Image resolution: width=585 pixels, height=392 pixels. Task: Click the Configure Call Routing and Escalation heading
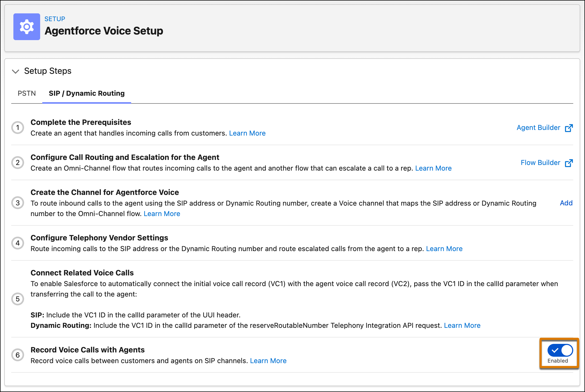pyautogui.click(x=125, y=157)
